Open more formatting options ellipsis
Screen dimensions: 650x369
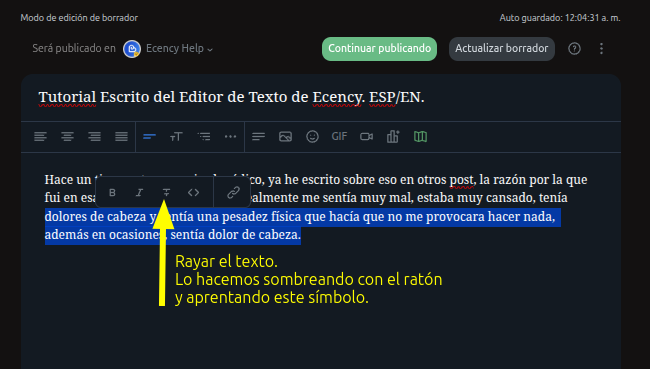pyautogui.click(x=230, y=136)
